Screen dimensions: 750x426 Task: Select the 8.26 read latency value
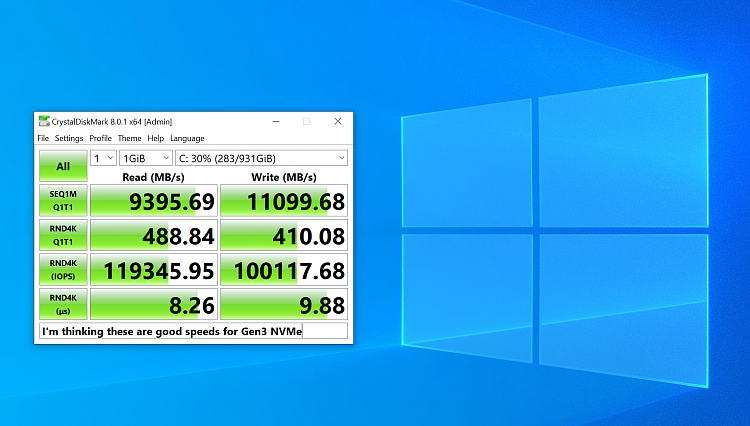pyautogui.click(x=154, y=304)
